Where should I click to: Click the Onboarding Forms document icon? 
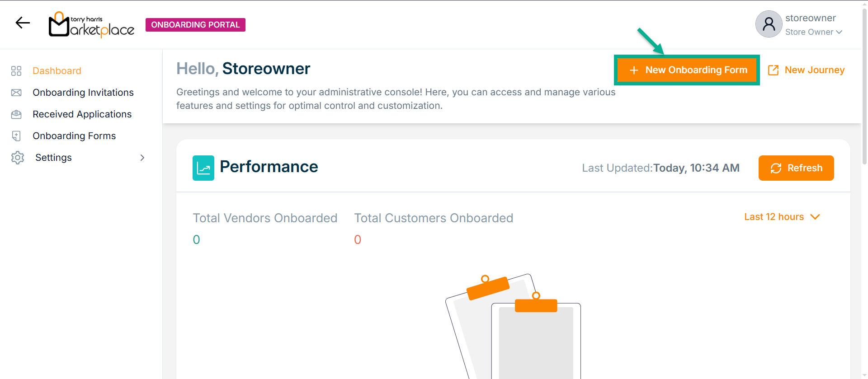pos(16,136)
